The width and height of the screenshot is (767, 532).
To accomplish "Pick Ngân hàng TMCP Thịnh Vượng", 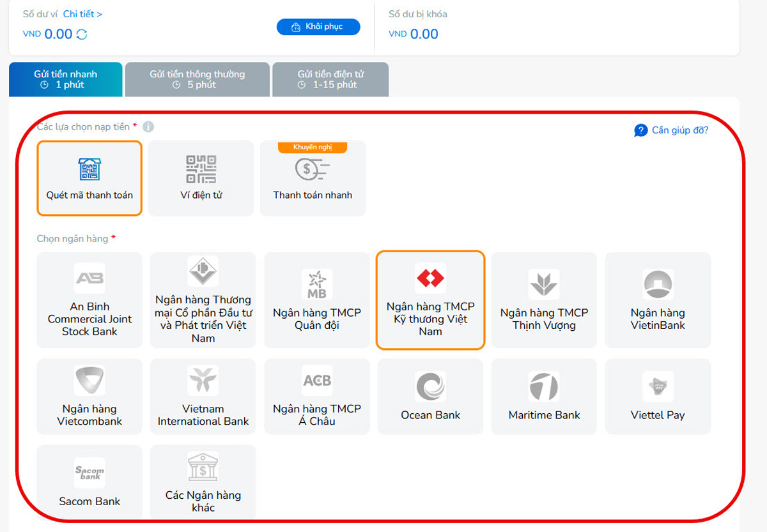I will pos(544,300).
